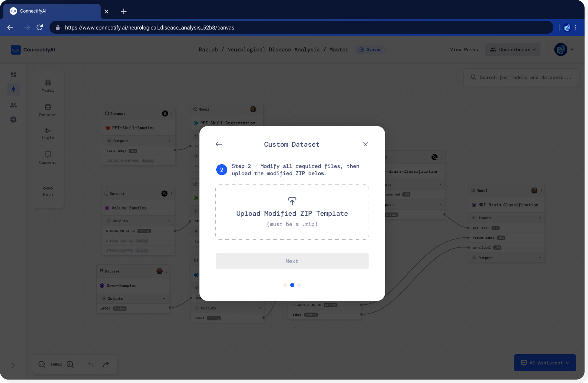Image resolution: width=588 pixels, height=383 pixels.
Task: Click the browser address bar URL
Action: click(x=150, y=27)
